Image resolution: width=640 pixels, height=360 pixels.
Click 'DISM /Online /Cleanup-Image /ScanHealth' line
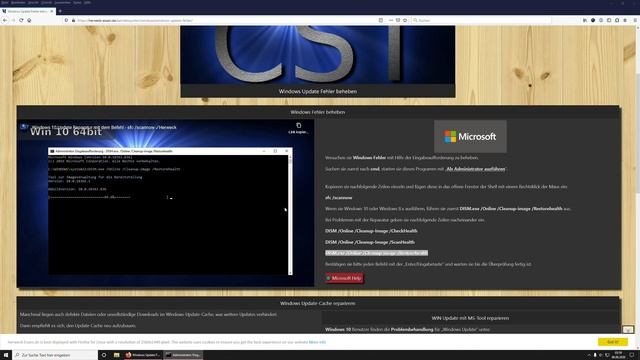pos(370,242)
